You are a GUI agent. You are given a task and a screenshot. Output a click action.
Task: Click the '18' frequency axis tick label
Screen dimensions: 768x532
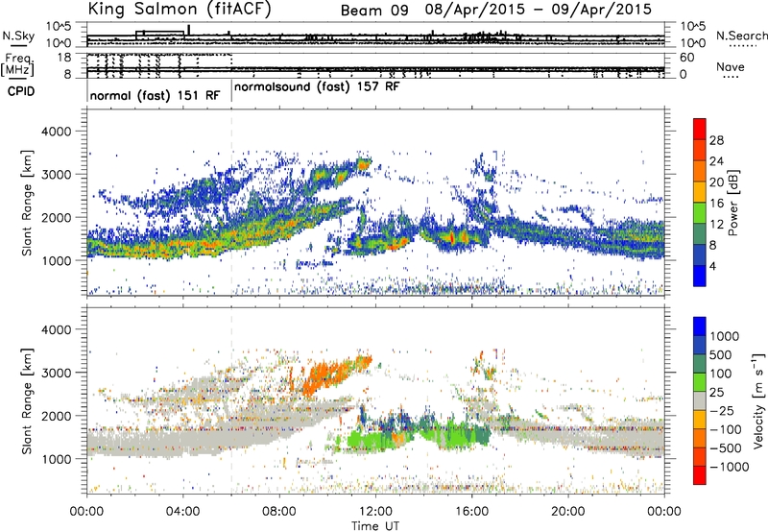tap(64, 58)
